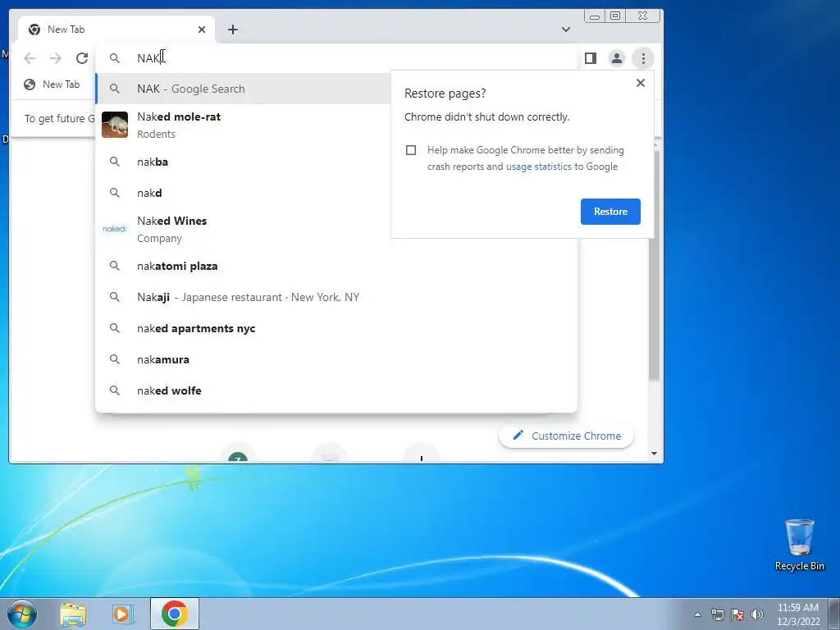Click the back navigation arrow
The image size is (840, 630).
tap(30, 58)
